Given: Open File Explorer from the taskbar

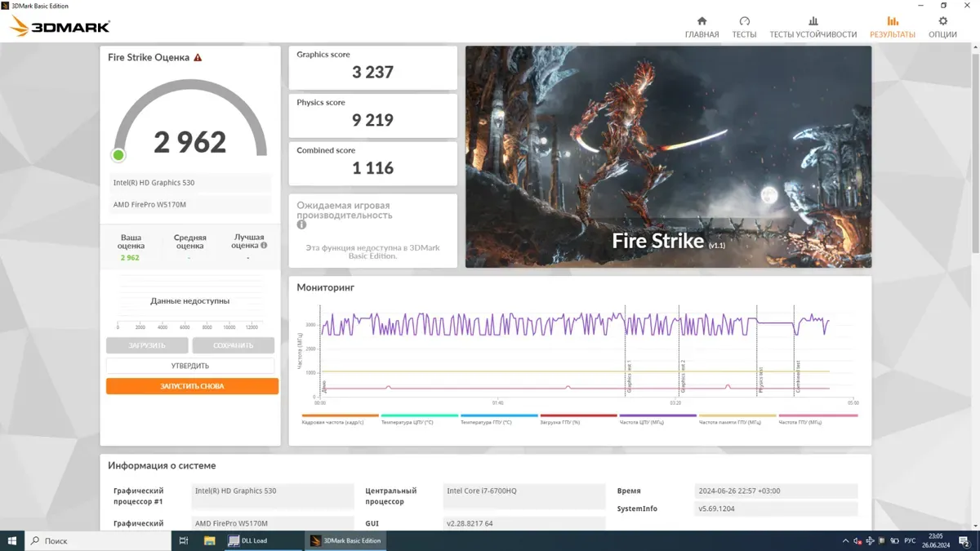Looking at the screenshot, I should tap(209, 540).
